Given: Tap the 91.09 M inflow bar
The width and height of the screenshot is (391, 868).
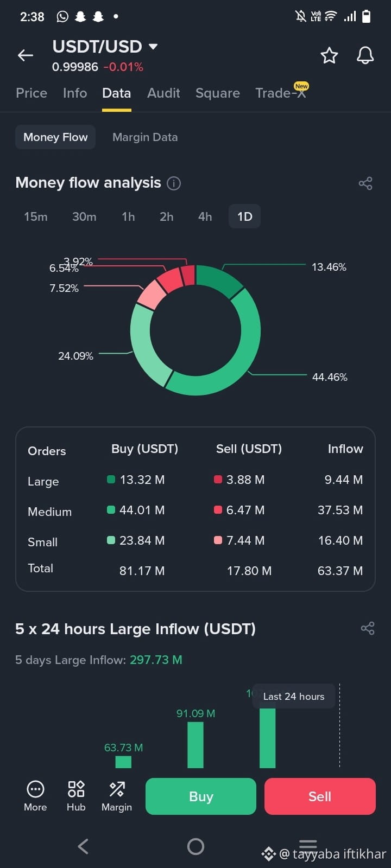Looking at the screenshot, I should (x=195, y=745).
